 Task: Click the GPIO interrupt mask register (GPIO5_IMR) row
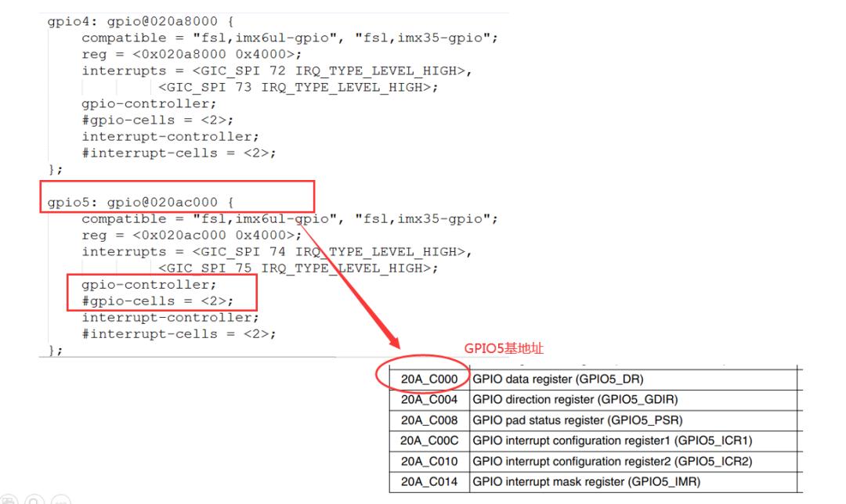[596, 482]
